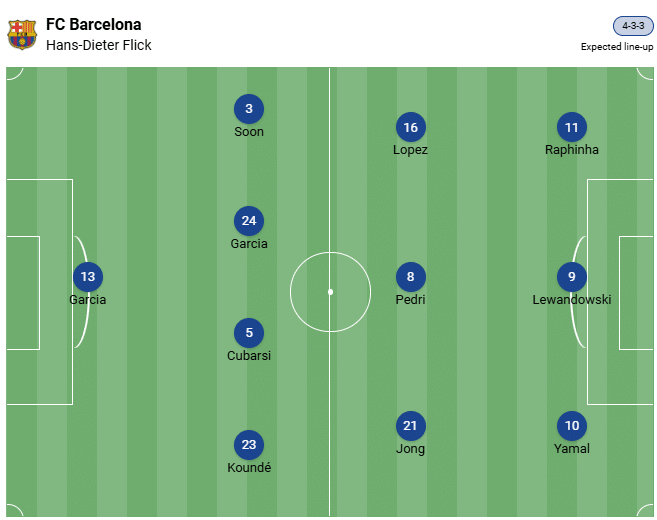Click the Raphinha name label
Viewport: 657px width, 520px height.
(572, 150)
